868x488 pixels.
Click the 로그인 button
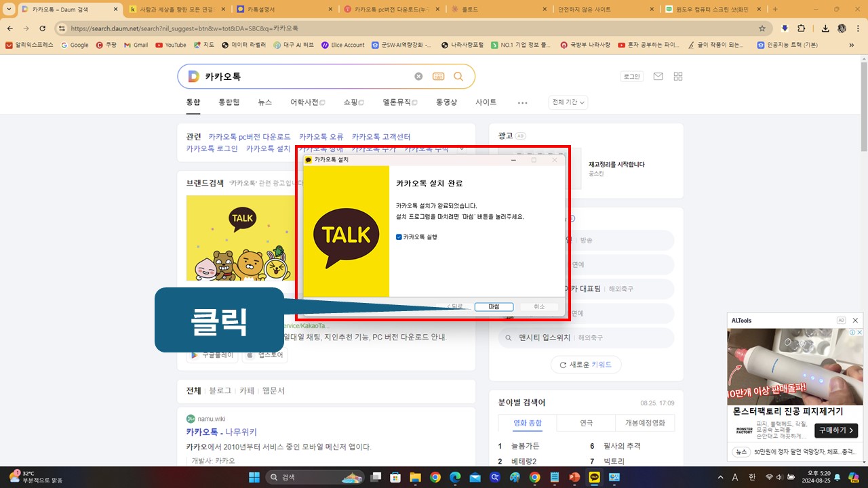(631, 77)
